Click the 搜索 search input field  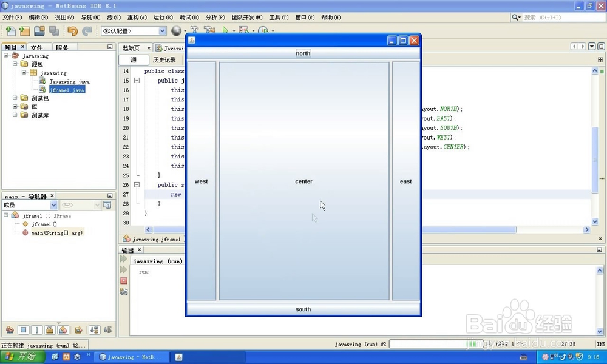[x=564, y=18]
